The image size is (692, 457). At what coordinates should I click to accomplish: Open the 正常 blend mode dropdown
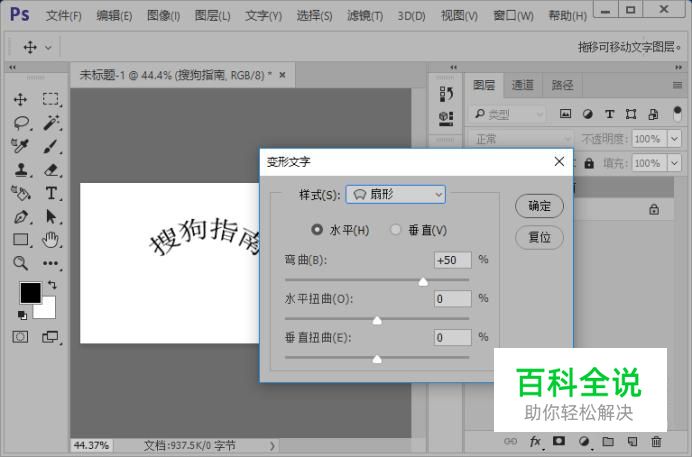[x=521, y=139]
